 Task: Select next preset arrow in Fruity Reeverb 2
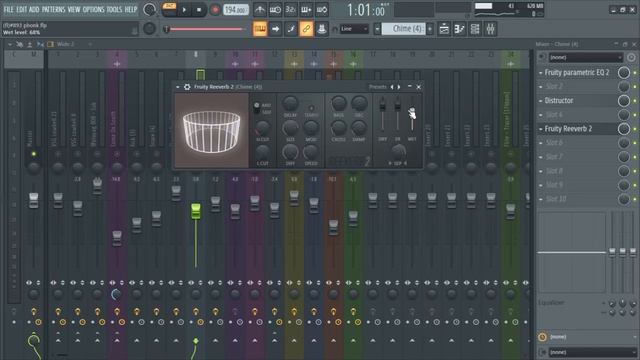399,87
